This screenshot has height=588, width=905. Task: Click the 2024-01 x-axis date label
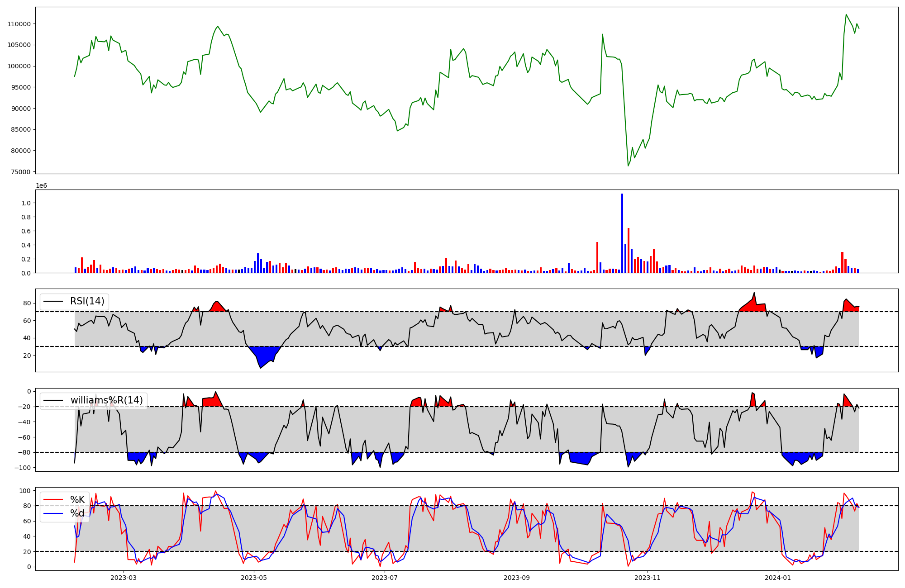[778, 578]
